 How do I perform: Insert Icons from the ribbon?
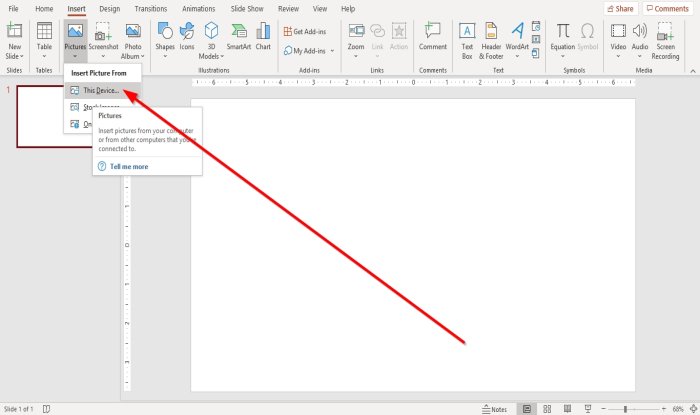coord(187,36)
